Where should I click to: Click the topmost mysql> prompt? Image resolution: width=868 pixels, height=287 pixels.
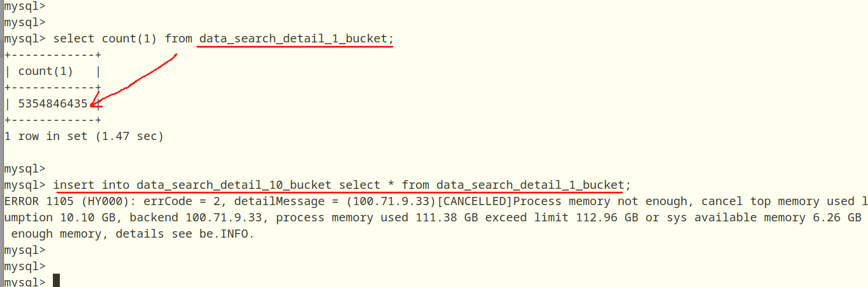tap(25, 6)
